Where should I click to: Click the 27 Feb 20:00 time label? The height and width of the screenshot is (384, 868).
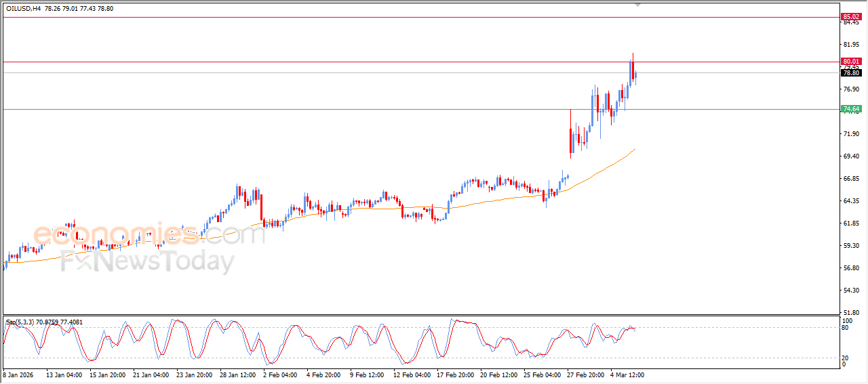click(585, 374)
